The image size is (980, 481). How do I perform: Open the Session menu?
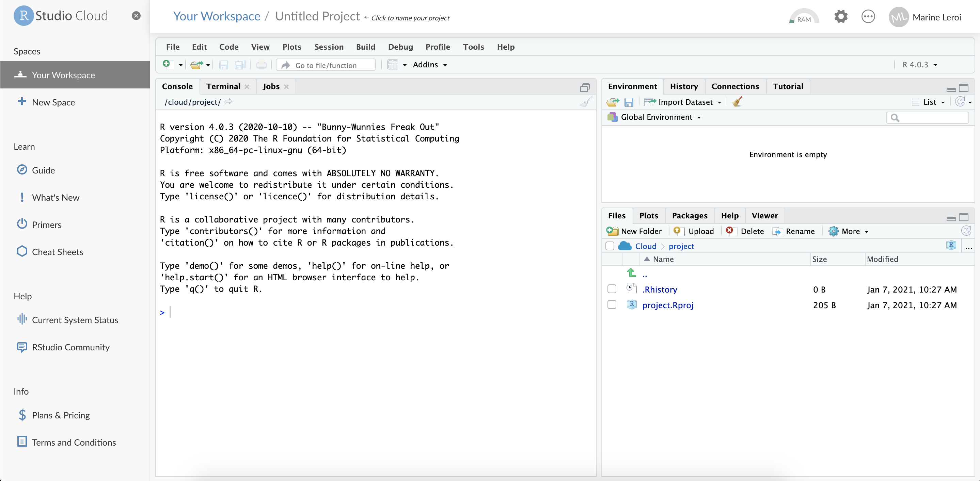329,47
